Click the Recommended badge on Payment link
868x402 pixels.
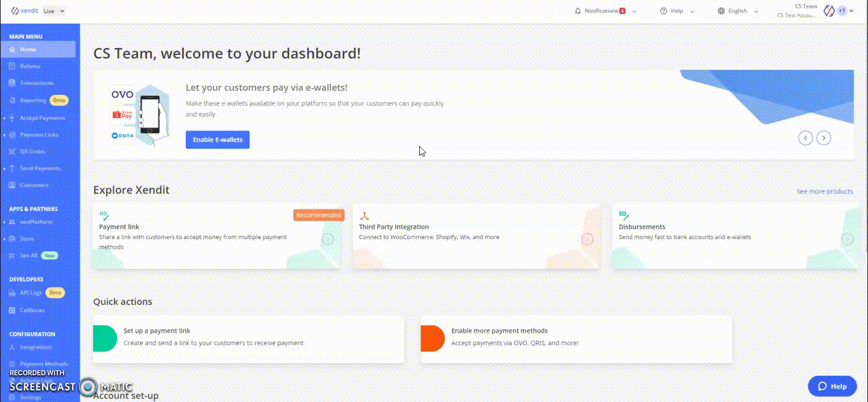click(x=319, y=215)
